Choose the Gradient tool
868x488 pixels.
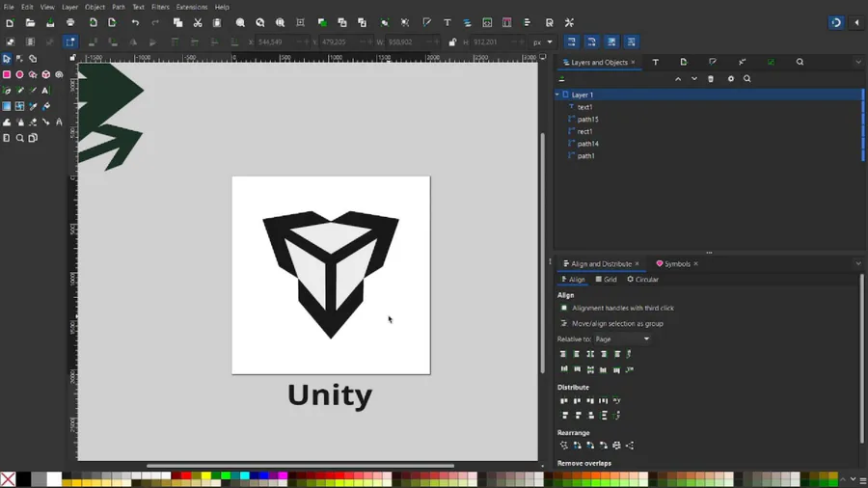click(7, 106)
